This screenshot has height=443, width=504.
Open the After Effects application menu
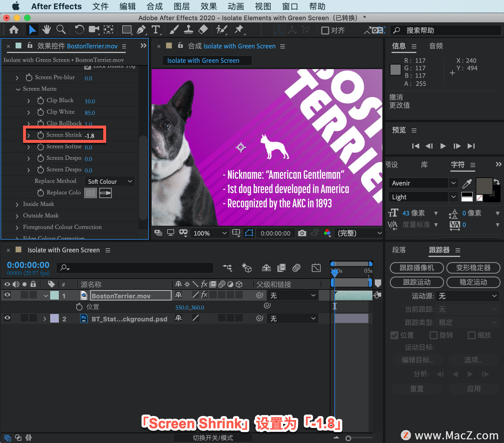click(x=57, y=6)
